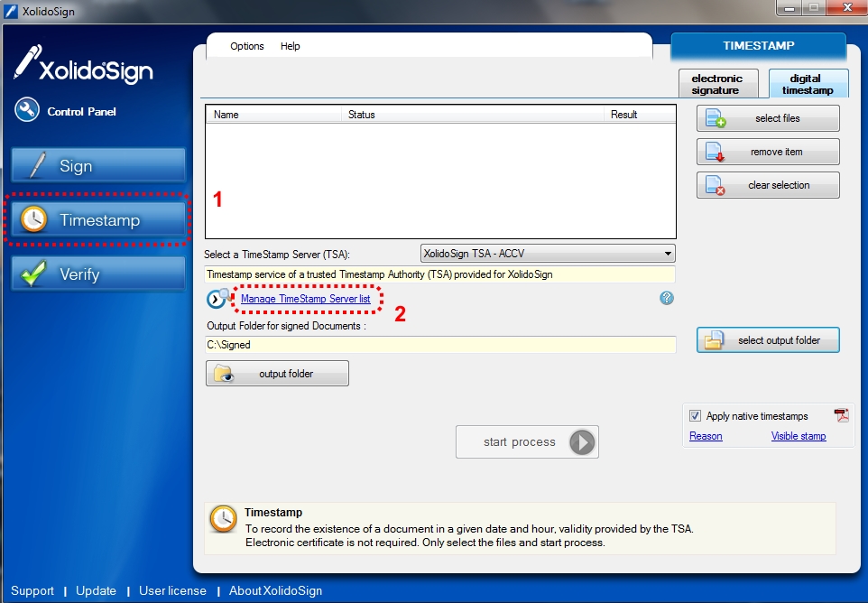Click the magnifier icon beside Manage TimeStamp Server list
The width and height of the screenshot is (868, 603).
(218, 299)
